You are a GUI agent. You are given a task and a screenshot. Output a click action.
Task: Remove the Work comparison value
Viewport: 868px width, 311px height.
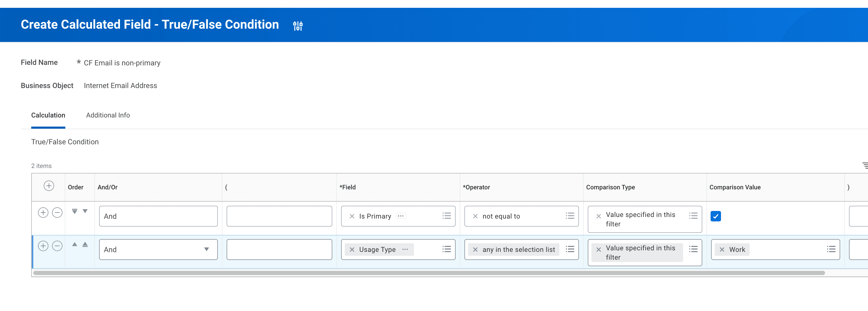pos(721,250)
